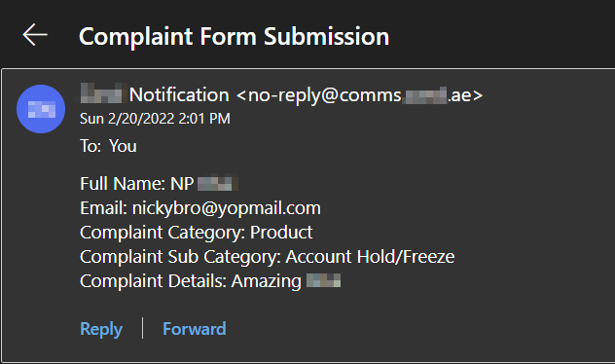615x364 pixels.
Task: Click the 'Complaint Category: Product' line
Action: (197, 233)
